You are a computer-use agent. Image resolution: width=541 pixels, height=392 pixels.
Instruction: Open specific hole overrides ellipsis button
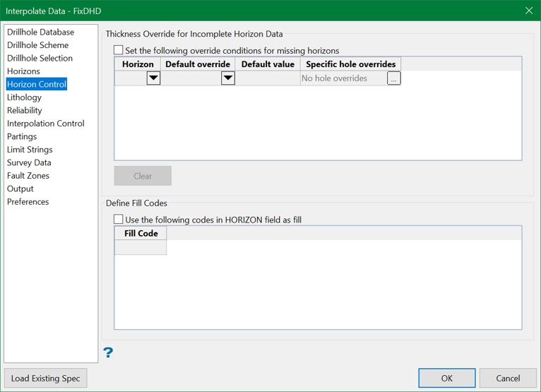(x=393, y=78)
